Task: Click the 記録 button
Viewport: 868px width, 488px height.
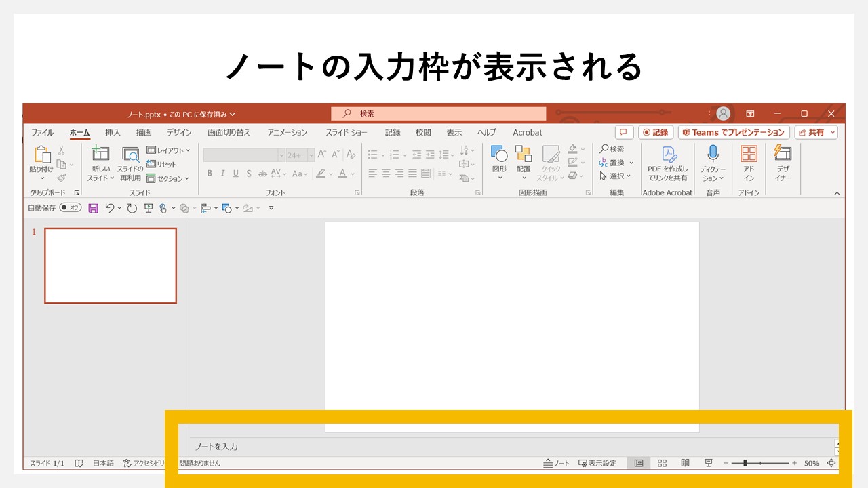Action: point(655,132)
